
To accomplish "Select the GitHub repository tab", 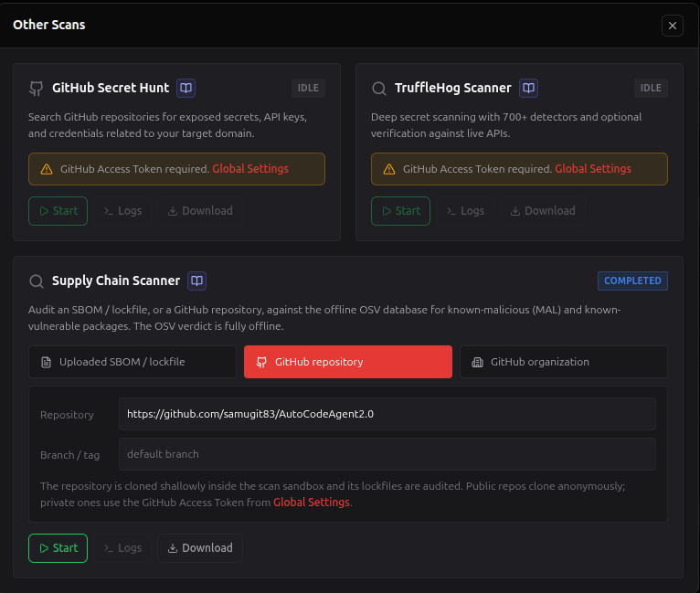I will 348,362.
